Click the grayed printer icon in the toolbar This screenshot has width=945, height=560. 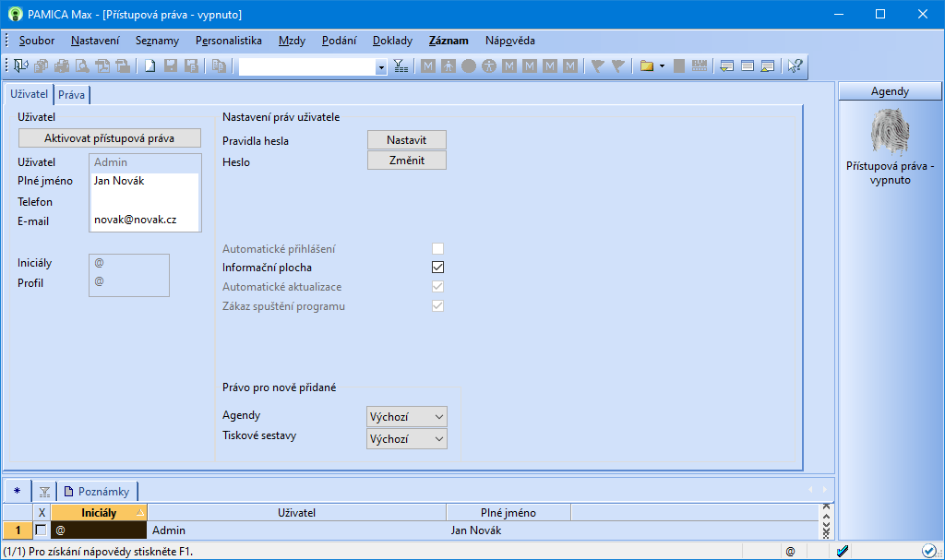(62, 66)
